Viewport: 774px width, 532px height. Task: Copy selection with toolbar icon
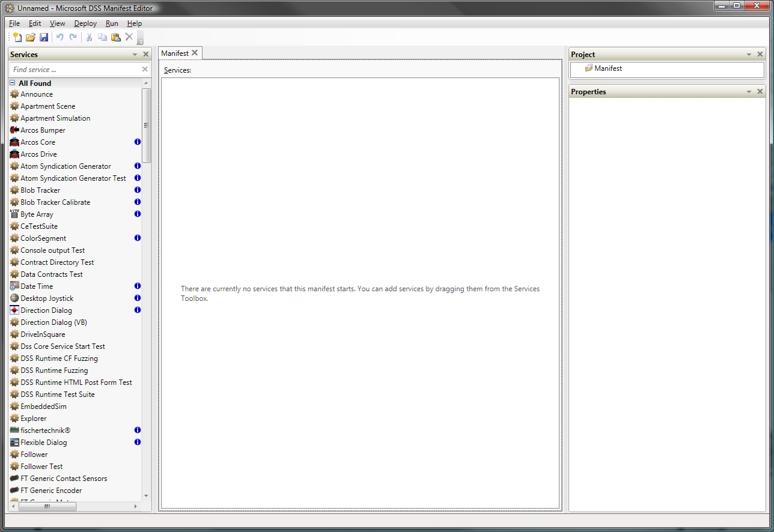[102, 37]
